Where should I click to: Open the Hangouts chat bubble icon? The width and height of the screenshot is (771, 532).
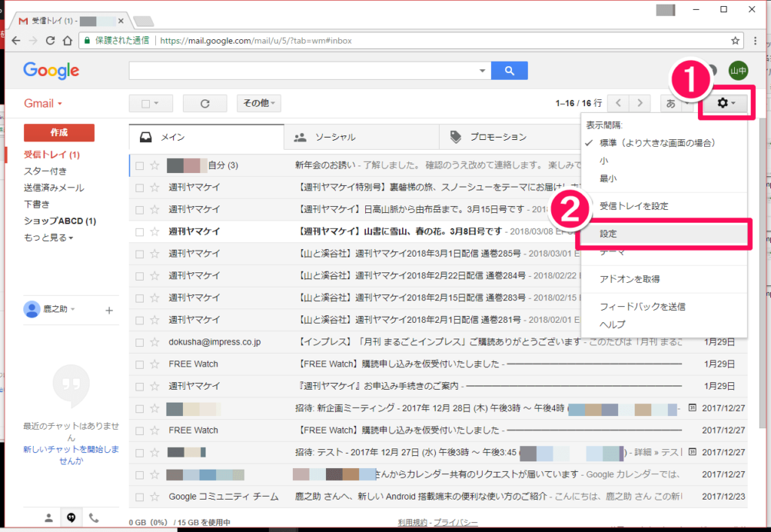(x=72, y=518)
